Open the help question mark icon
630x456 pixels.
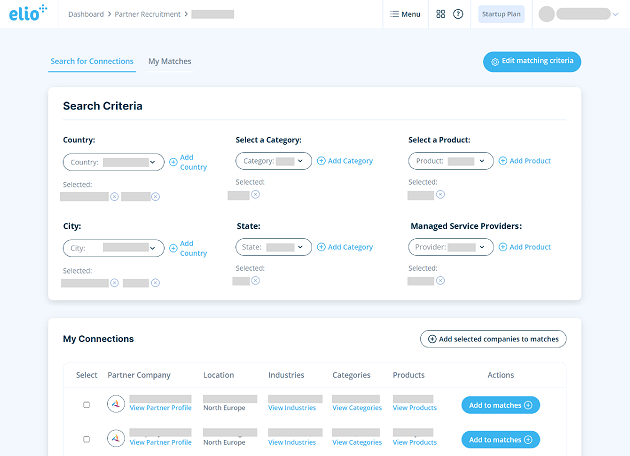458,14
